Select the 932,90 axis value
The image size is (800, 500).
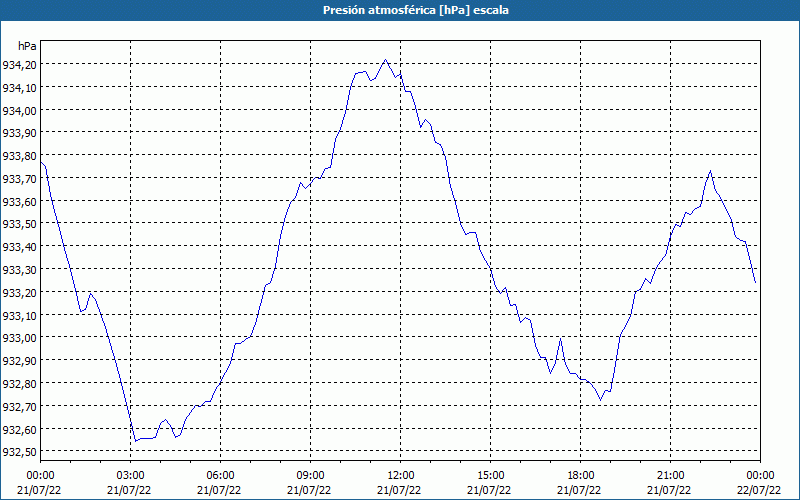tap(19, 361)
